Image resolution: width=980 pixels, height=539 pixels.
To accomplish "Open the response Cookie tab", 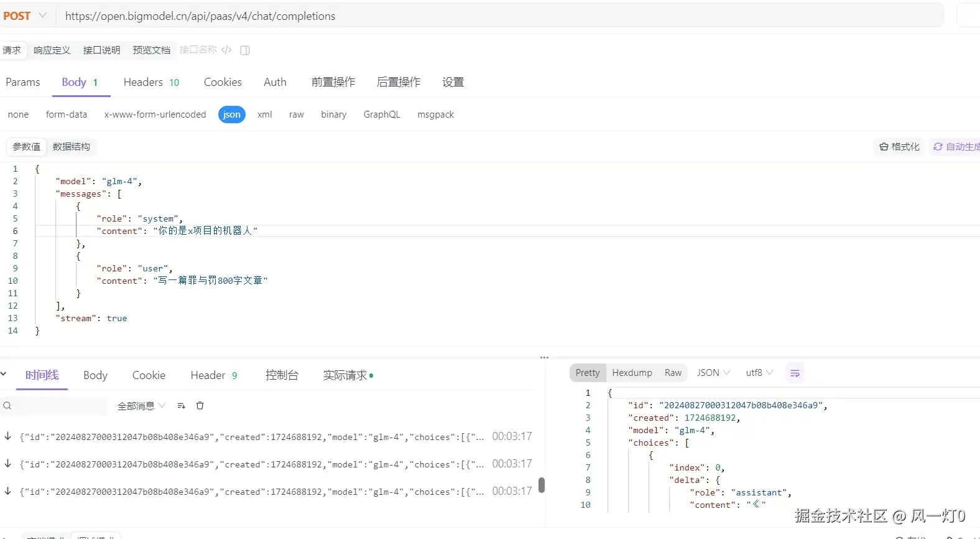I will [x=149, y=375].
